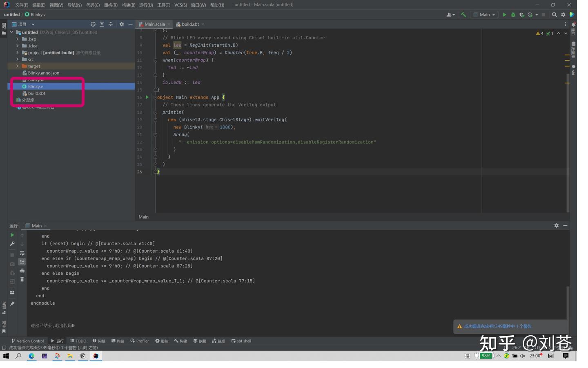Start debugging Main with the bug icon
588x368 pixels.
tap(514, 15)
